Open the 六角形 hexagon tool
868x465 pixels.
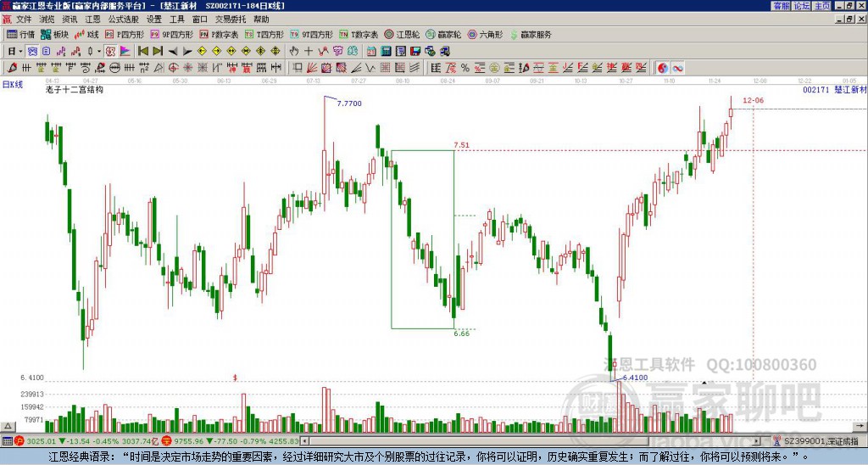click(x=486, y=35)
